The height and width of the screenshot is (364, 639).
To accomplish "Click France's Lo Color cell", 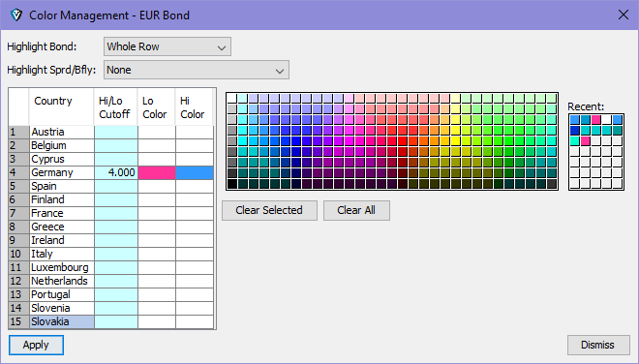I will (157, 213).
